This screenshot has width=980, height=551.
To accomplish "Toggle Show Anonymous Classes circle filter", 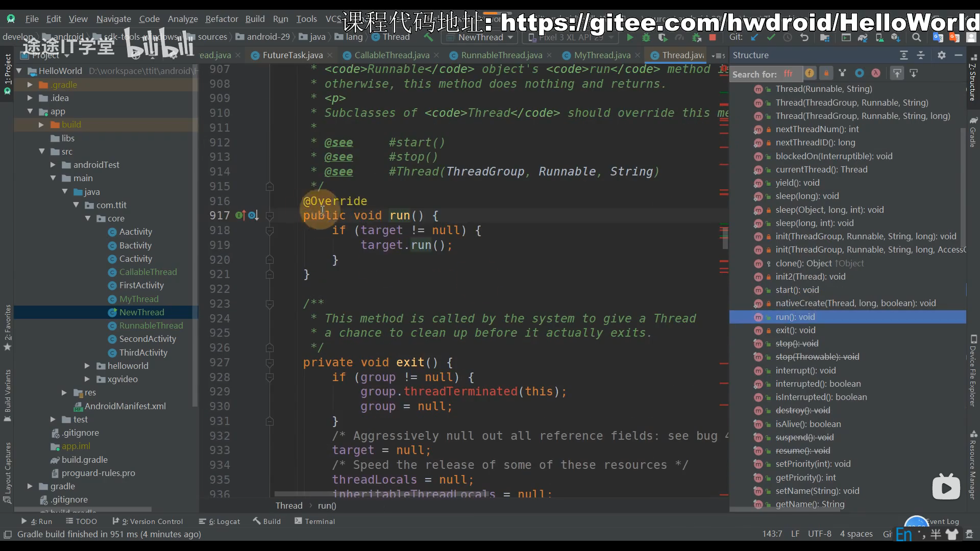I will click(x=860, y=73).
